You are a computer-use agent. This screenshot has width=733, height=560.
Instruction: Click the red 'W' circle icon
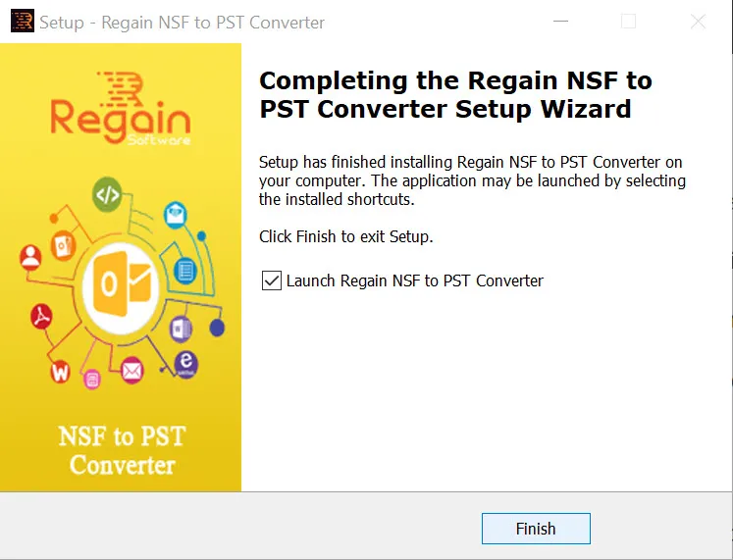coord(60,372)
